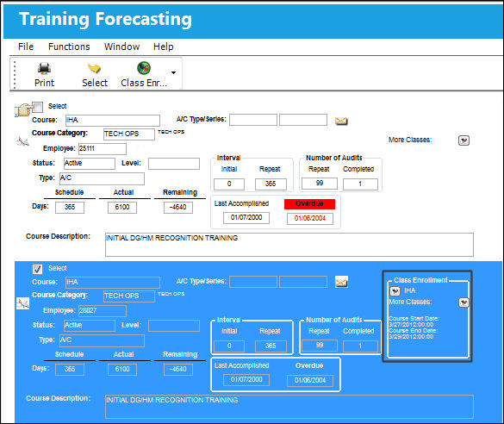The width and height of the screenshot is (504, 424).
Task: Click Overdue date field in second record
Action: click(x=310, y=381)
